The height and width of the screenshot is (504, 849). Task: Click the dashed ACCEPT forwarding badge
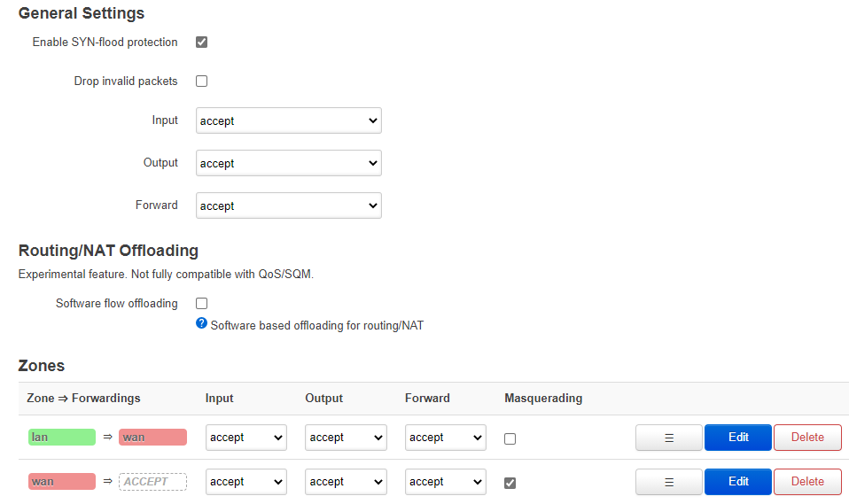click(152, 482)
